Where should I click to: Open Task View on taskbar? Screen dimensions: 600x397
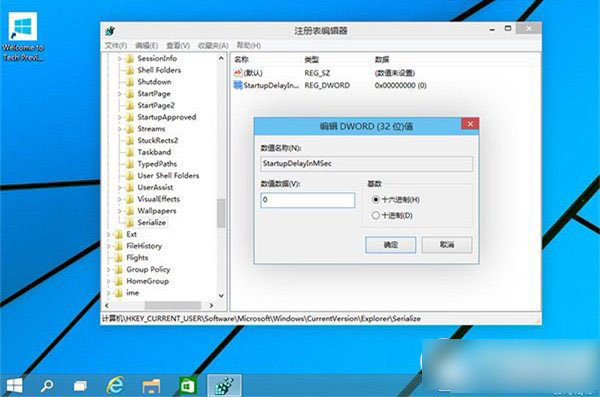pos(80,386)
